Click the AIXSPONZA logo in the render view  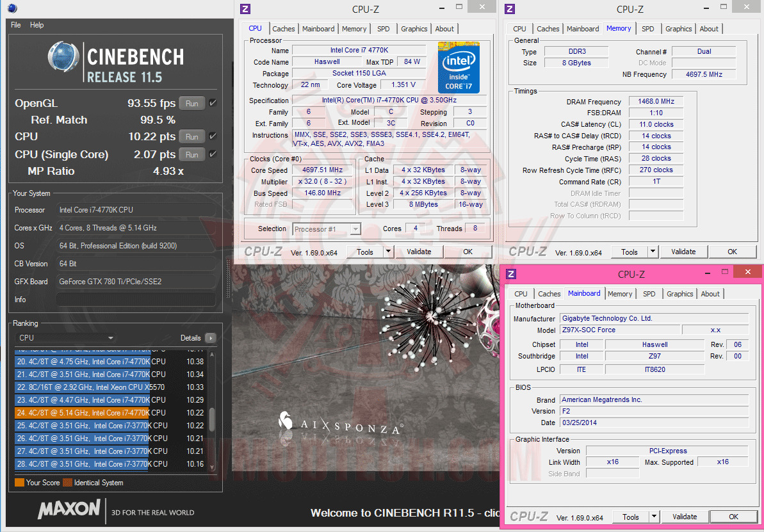tap(341, 424)
